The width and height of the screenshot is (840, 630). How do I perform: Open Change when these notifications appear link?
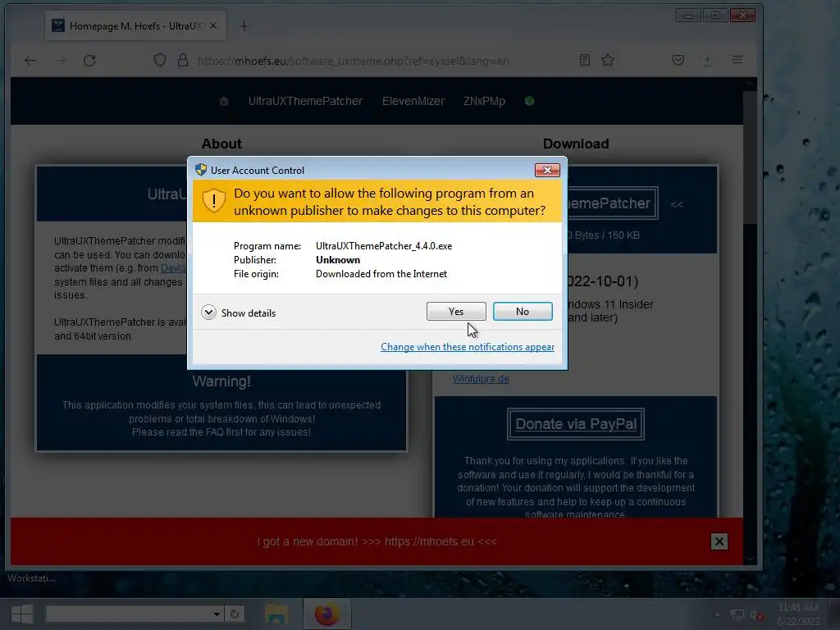467,347
